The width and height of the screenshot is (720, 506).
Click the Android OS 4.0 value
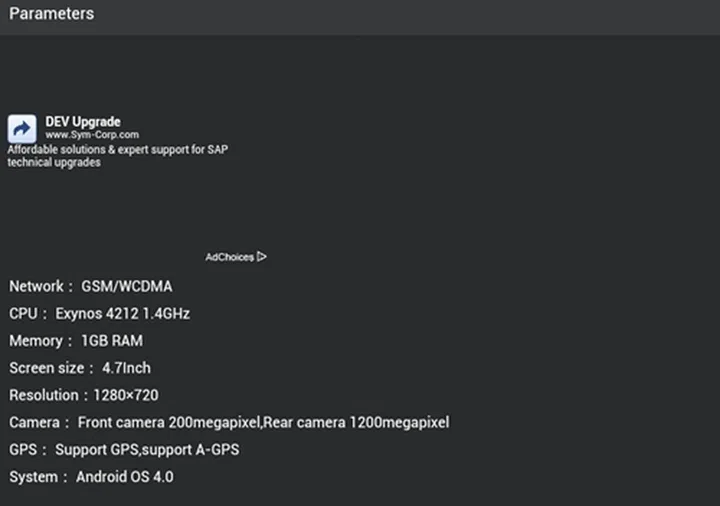coord(124,477)
